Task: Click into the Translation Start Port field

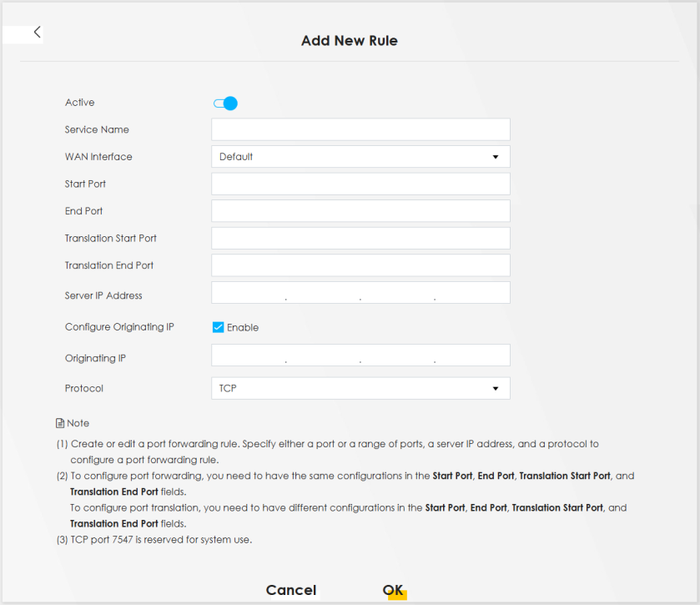Action: click(360, 238)
